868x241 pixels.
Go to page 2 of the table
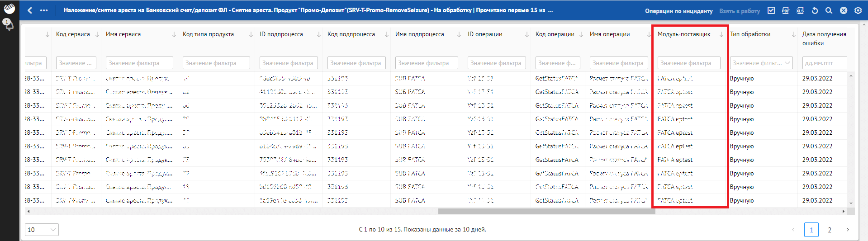[x=830, y=230]
